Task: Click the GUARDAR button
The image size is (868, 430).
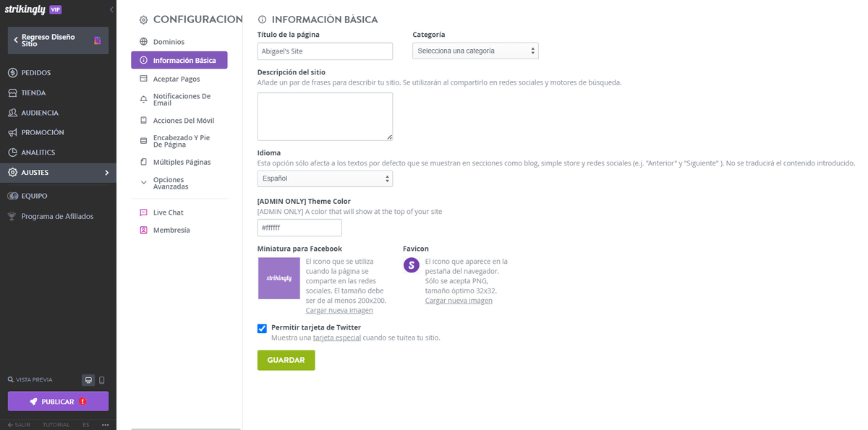Action: coord(286,358)
